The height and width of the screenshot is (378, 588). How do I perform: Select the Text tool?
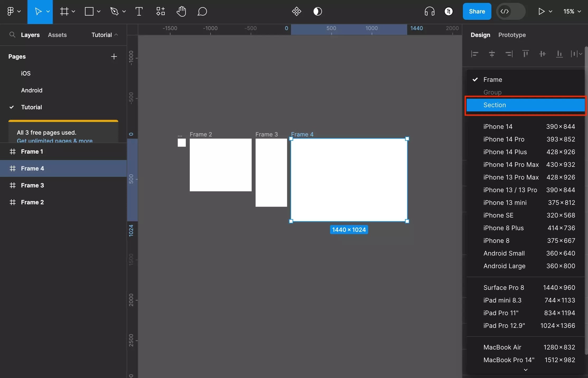coord(139,12)
